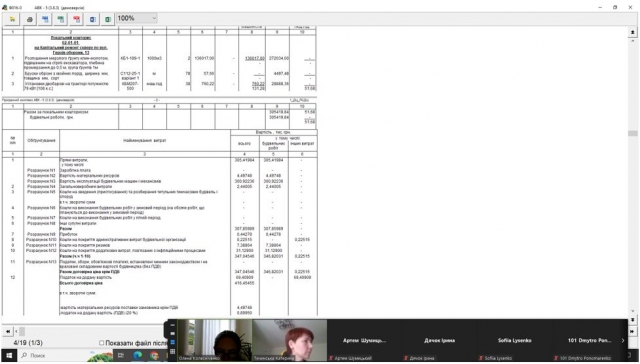Select Олена Колесніченко video thumbnail
Screen dimensions: 640x364
tap(215, 340)
